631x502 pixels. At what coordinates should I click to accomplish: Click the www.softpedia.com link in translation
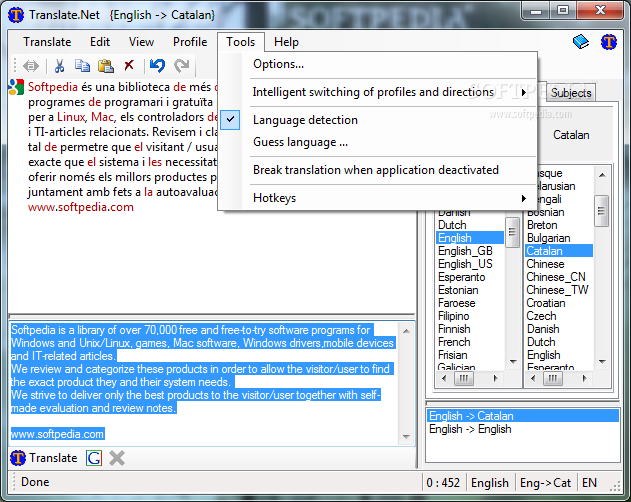coord(80,207)
